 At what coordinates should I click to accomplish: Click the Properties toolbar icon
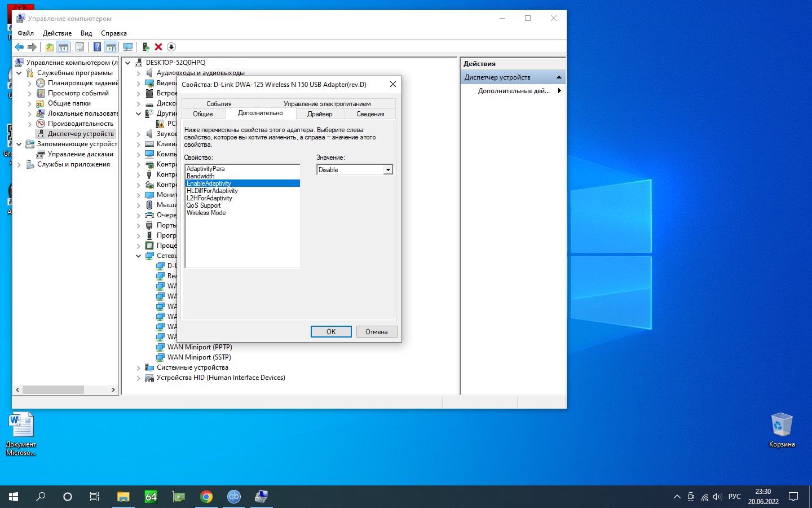point(80,47)
